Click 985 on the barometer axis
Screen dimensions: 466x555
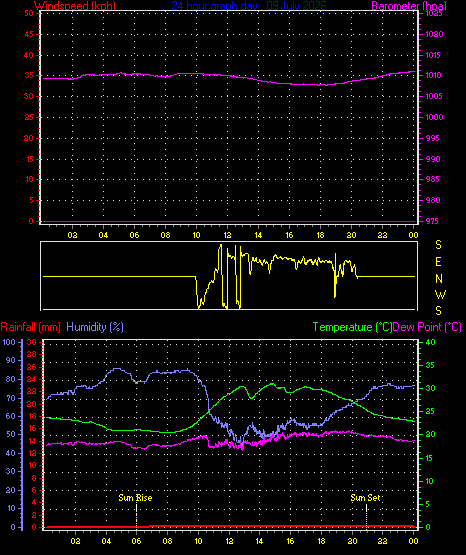tap(432, 179)
